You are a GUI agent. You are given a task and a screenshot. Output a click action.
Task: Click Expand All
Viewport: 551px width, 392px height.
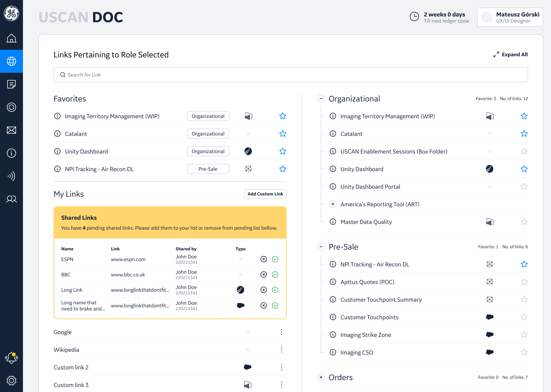(x=510, y=55)
